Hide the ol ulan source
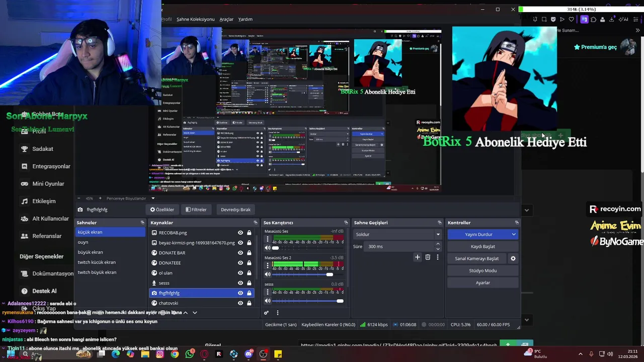Screen dimensions: 644x362 240,273
